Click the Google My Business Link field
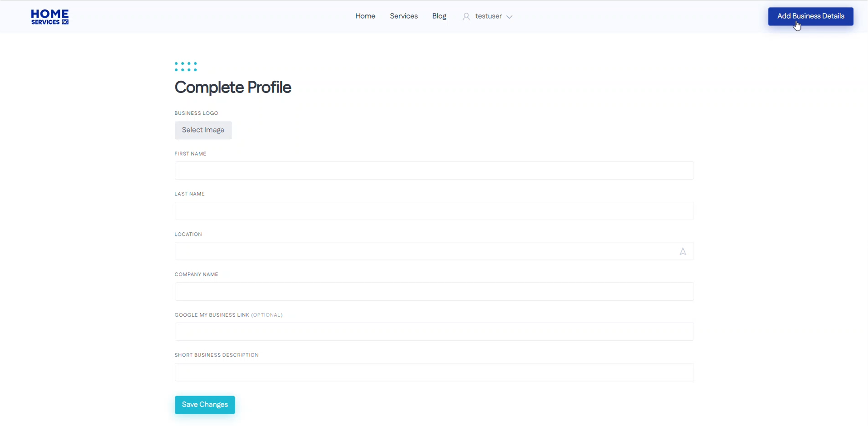The height and width of the screenshot is (426, 868). coord(434,332)
